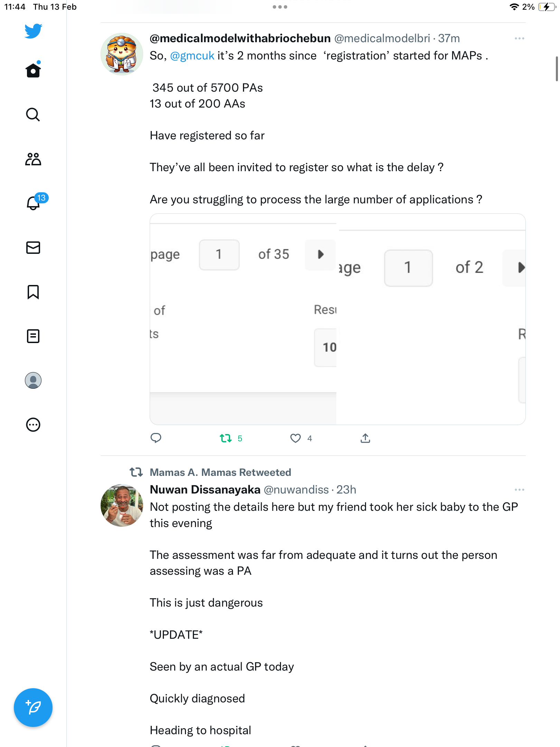The width and height of the screenshot is (560, 747).
Task: Open Nuwan Dissanayaka's profile name
Action: [205, 490]
